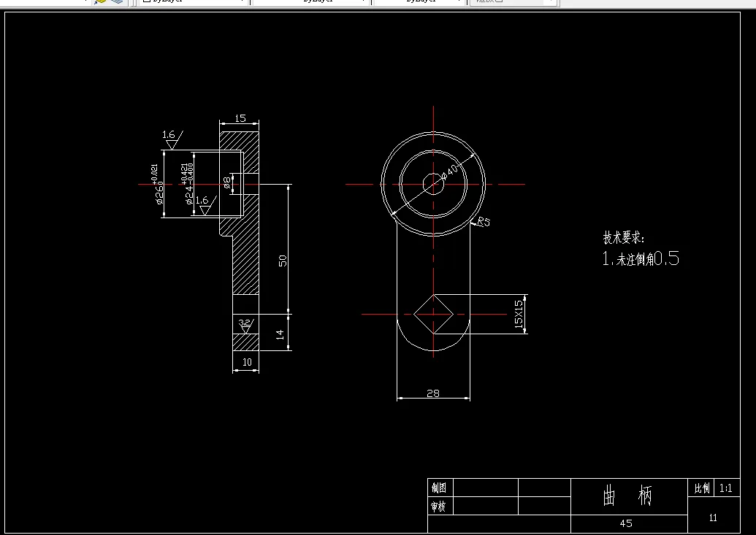Viewport: 756px width, 535px height.
Task: Select the 14 height dimension text
Action: [280, 334]
